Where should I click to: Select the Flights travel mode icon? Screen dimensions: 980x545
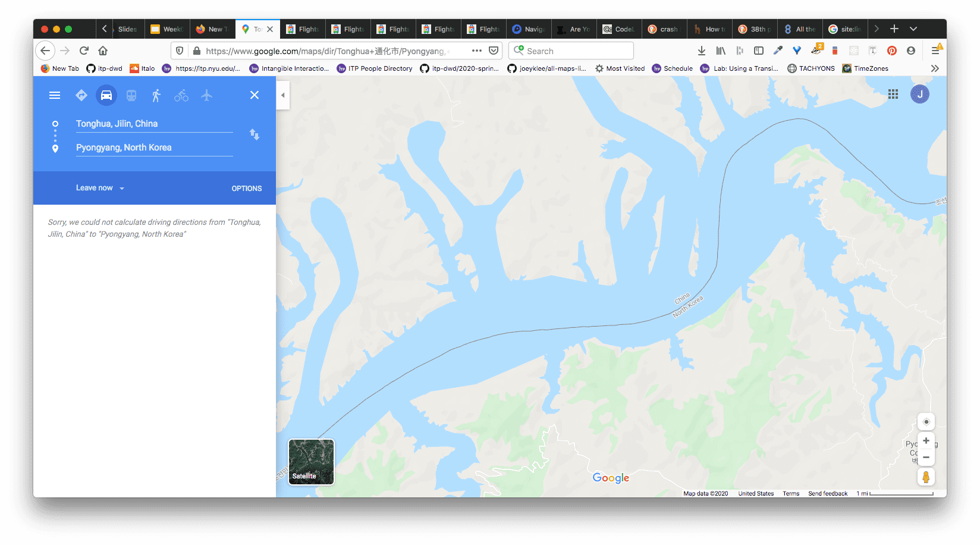pos(206,95)
